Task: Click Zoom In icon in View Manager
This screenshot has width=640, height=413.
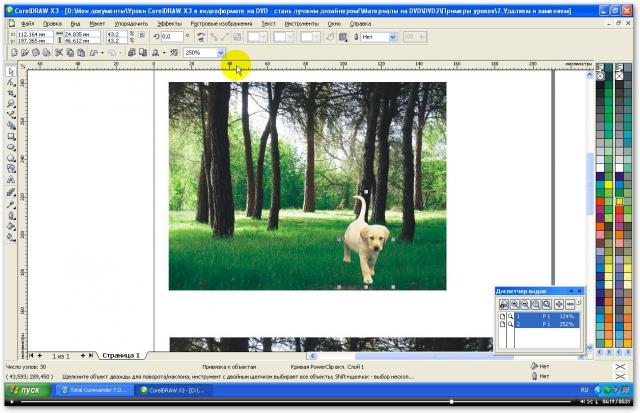Action: pyautogui.click(x=513, y=304)
